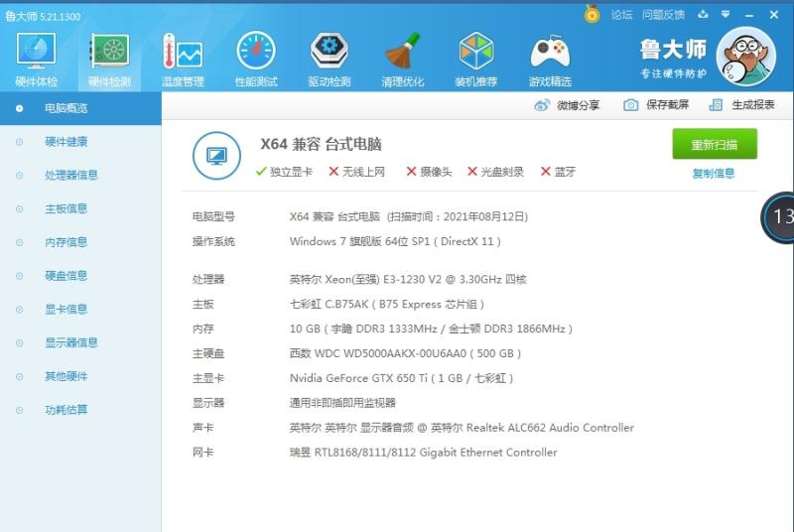Open 驱动检测 driver detection icon
This screenshot has width=794, height=532.
330,60
